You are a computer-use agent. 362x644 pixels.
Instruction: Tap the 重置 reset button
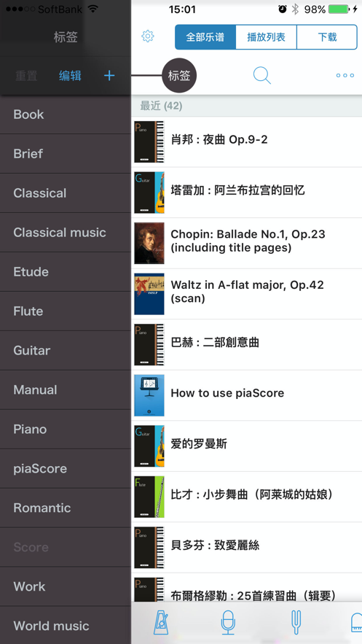coord(26,76)
